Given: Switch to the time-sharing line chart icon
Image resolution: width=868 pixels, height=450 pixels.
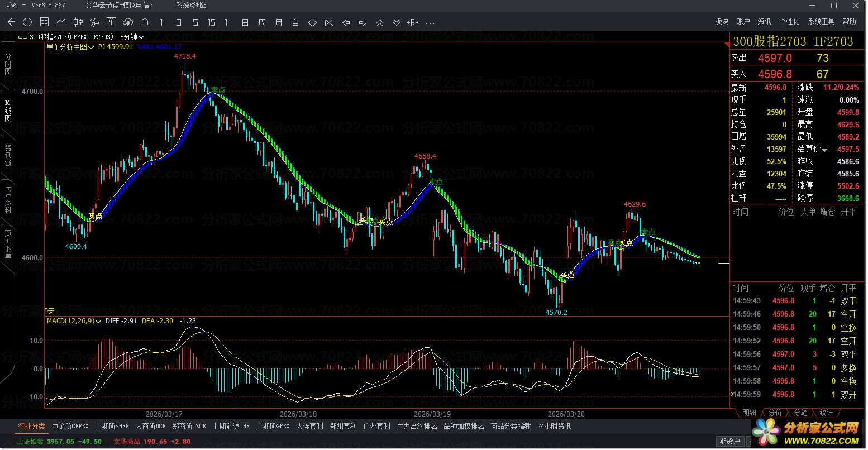Looking at the screenshot, I should [61, 22].
